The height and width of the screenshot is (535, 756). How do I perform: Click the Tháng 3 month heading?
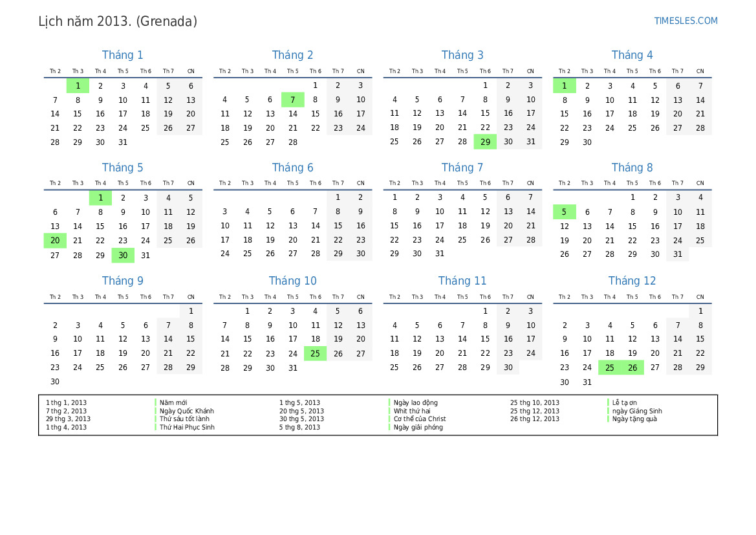pyautogui.click(x=462, y=55)
